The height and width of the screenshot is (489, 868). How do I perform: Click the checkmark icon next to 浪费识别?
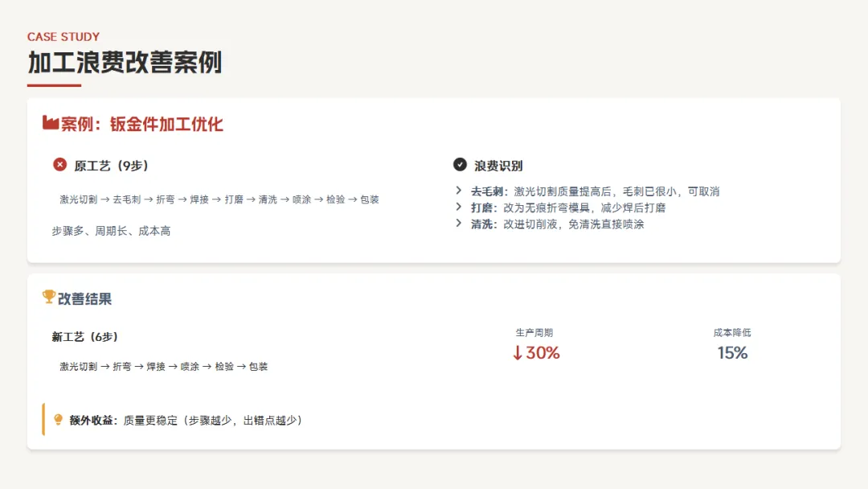(x=460, y=165)
